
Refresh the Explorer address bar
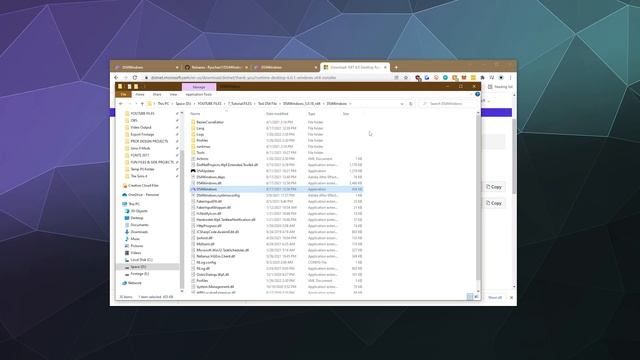coord(411,104)
